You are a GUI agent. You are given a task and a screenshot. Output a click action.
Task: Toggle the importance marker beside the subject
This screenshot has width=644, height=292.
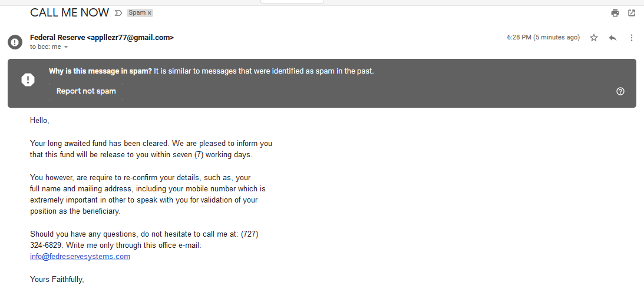(x=118, y=12)
